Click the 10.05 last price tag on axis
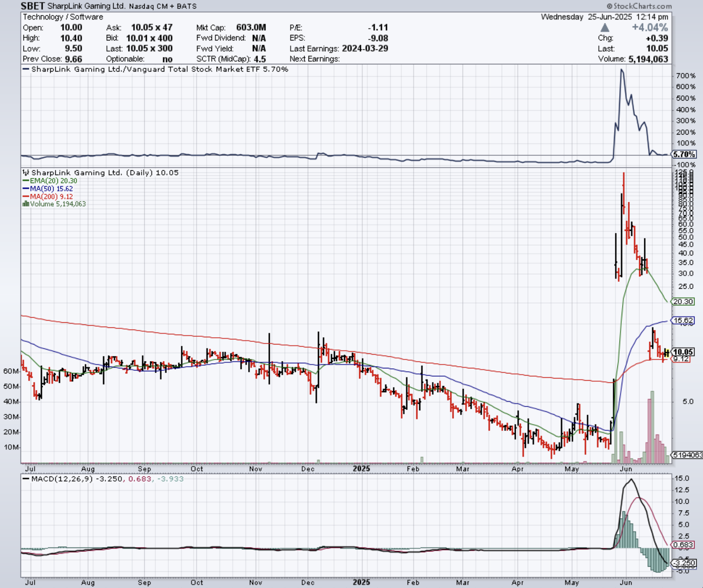Image resolution: width=703 pixels, height=588 pixels. click(x=683, y=352)
